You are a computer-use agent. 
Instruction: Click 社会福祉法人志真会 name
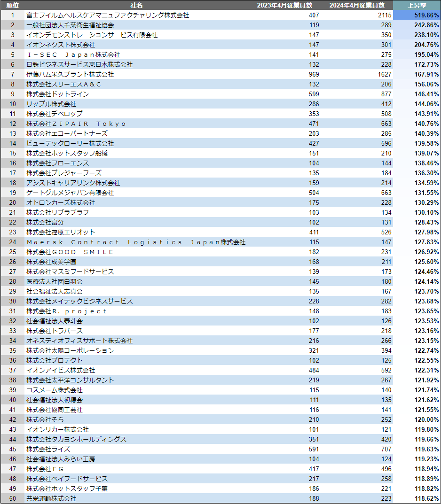pos(55,291)
